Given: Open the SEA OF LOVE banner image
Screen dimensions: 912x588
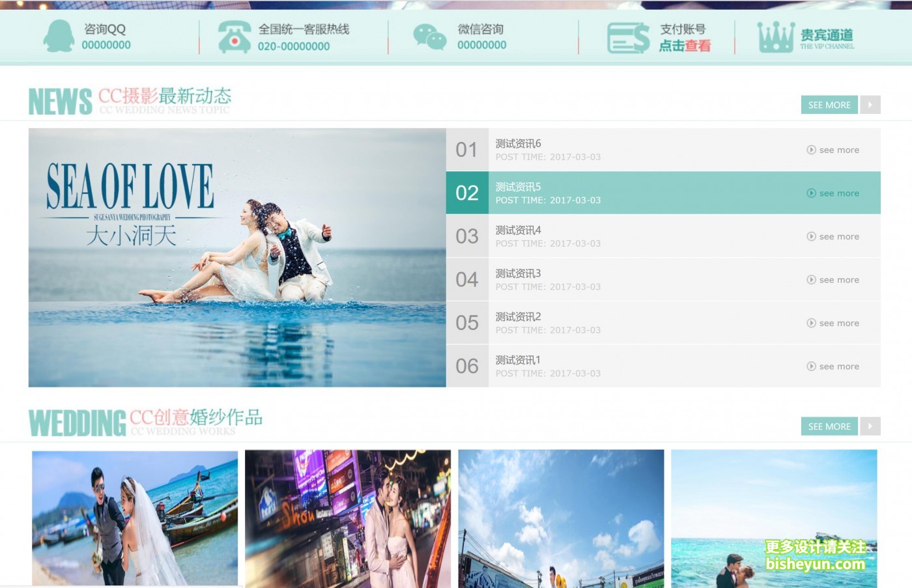Looking at the screenshot, I should 237,257.
